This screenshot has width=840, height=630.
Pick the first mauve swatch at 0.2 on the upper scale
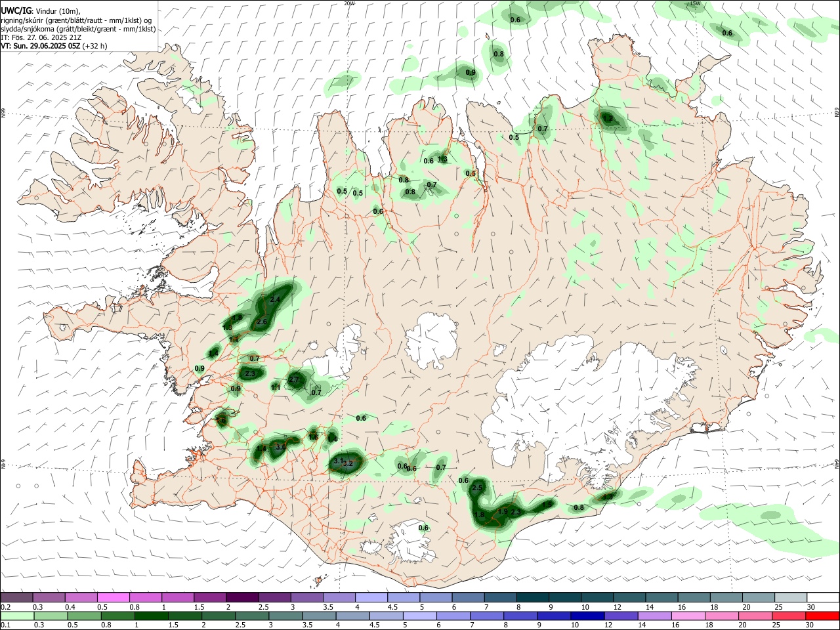17,598
